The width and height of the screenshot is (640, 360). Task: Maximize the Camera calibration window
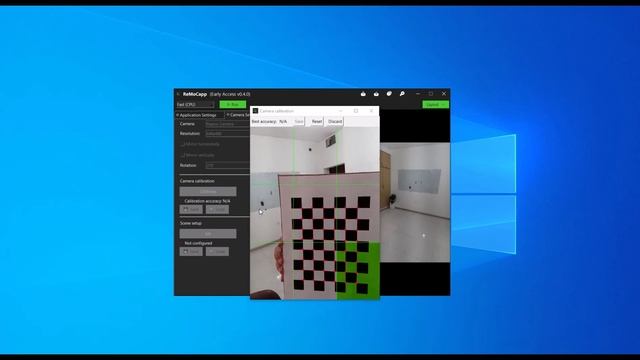point(356,111)
